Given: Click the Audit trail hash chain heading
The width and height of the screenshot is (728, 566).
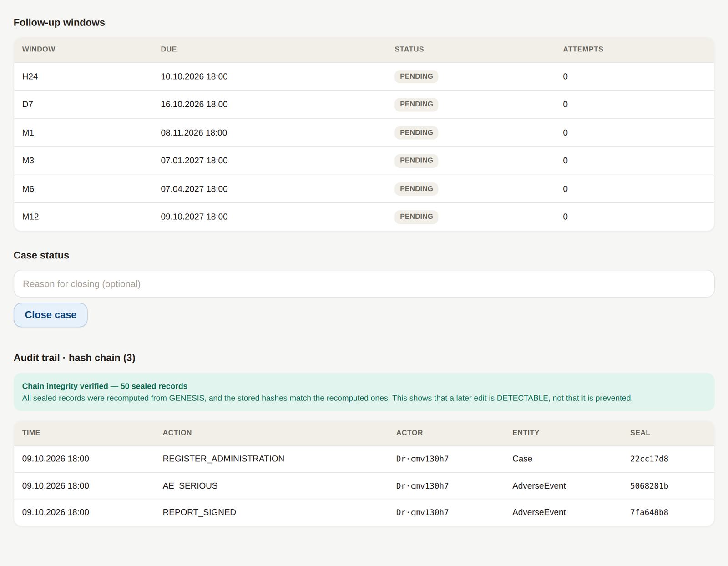Looking at the screenshot, I should 75,358.
